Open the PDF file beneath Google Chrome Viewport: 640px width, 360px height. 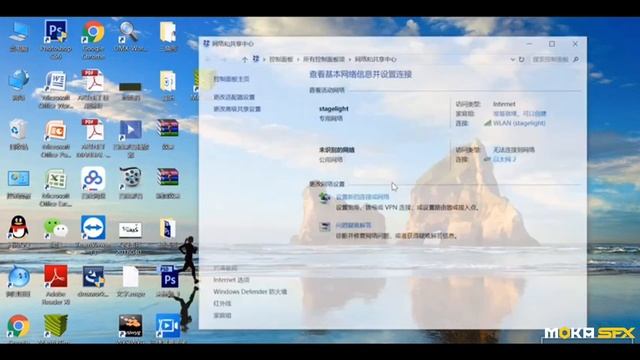93,80
